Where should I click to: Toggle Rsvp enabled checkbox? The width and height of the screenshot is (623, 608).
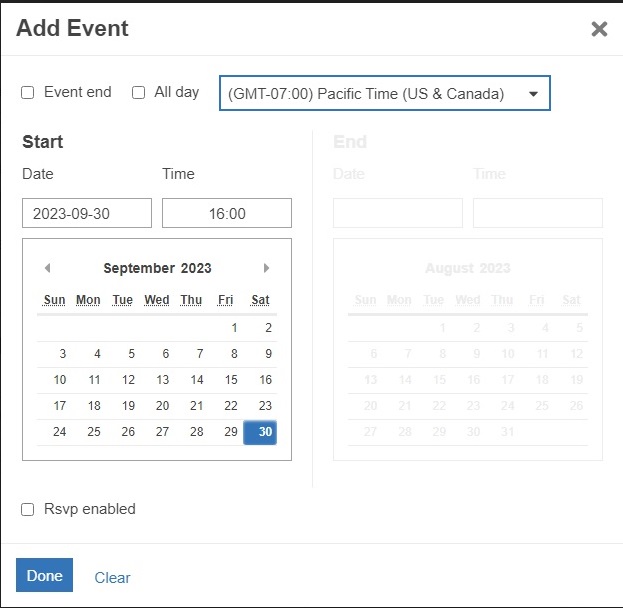28,509
